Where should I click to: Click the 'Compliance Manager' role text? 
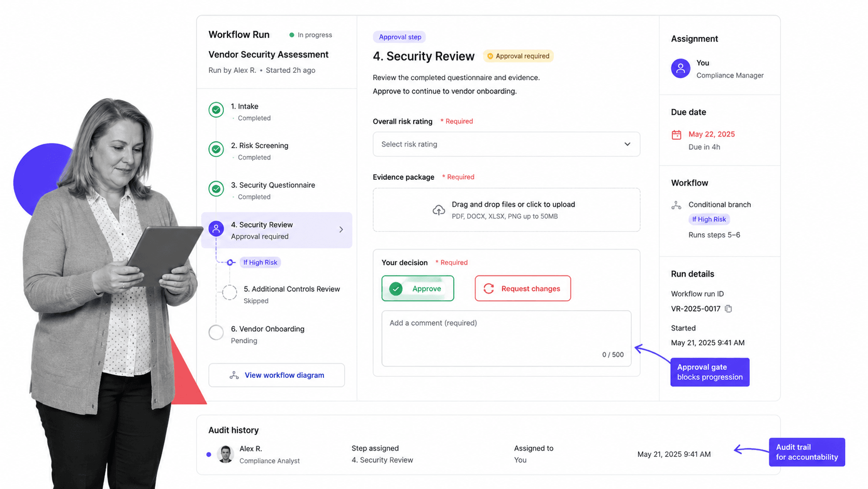pyautogui.click(x=730, y=75)
